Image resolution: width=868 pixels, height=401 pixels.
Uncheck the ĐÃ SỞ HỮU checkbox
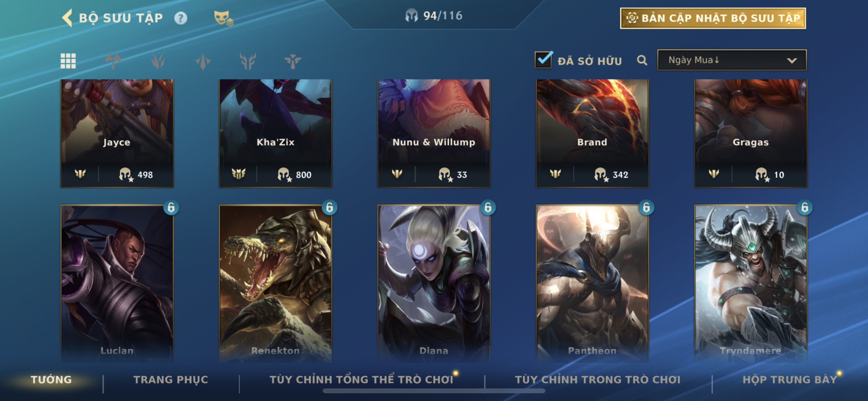pos(543,60)
